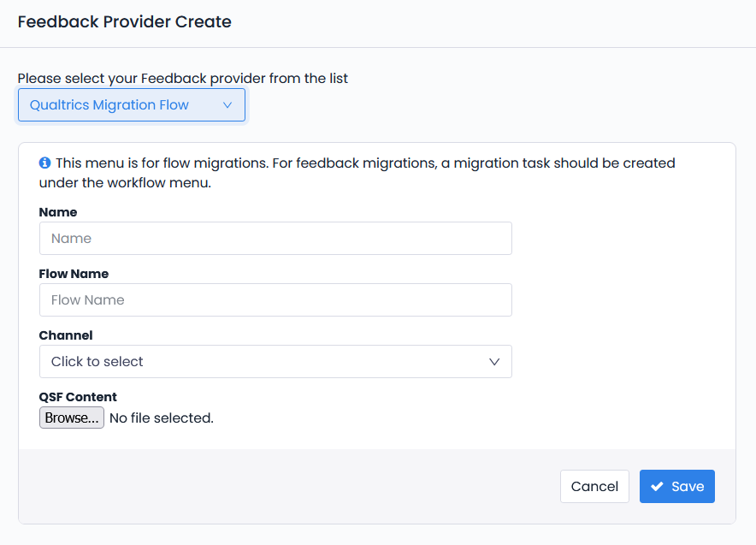Click the 'Qualtrics Migration Flow' selected value text
756x545 pixels.
click(x=109, y=105)
